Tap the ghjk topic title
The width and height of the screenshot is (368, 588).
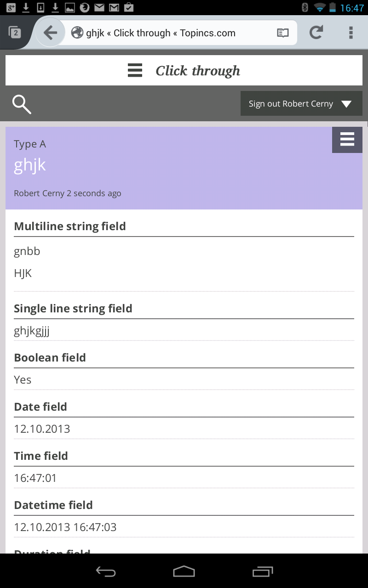pyautogui.click(x=30, y=165)
